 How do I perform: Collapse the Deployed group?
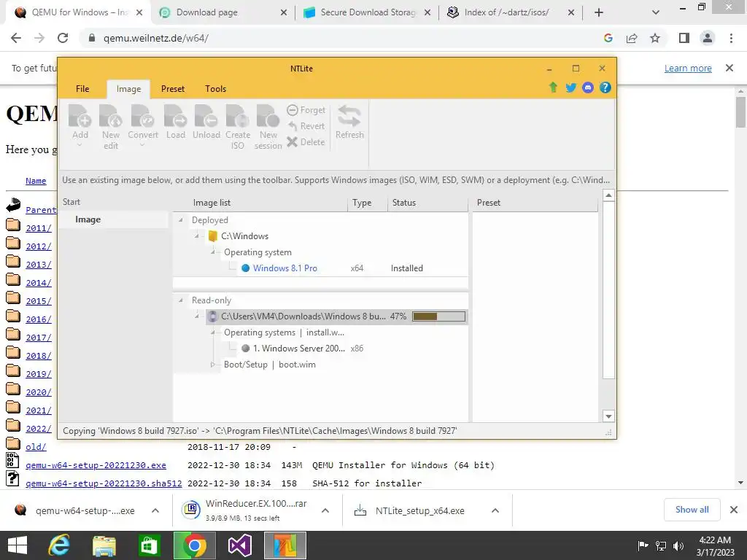pyautogui.click(x=181, y=220)
